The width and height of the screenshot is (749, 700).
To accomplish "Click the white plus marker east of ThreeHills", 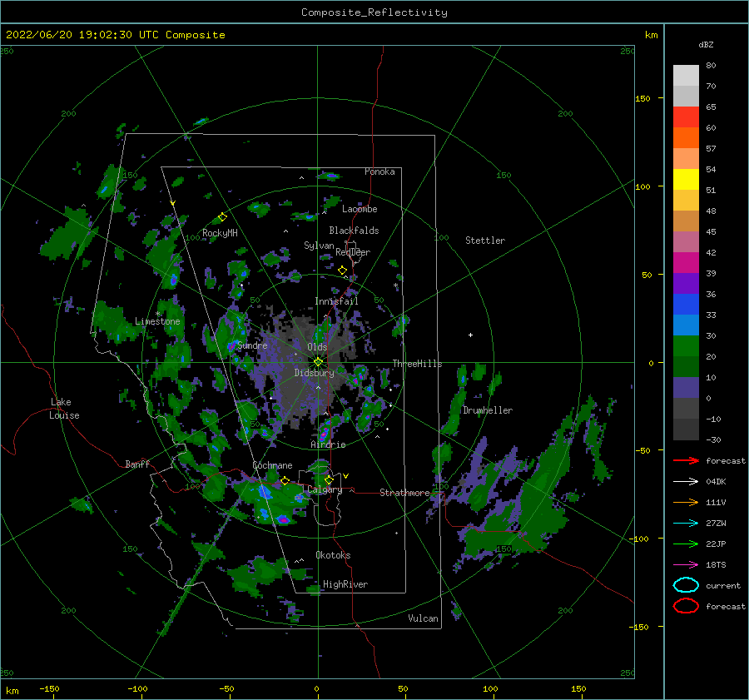I will (470, 335).
